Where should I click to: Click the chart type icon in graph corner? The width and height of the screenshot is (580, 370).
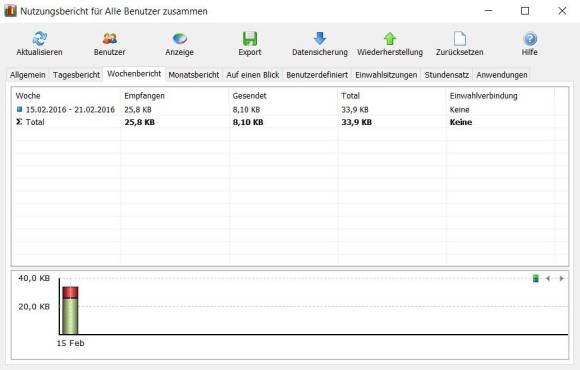[535, 278]
